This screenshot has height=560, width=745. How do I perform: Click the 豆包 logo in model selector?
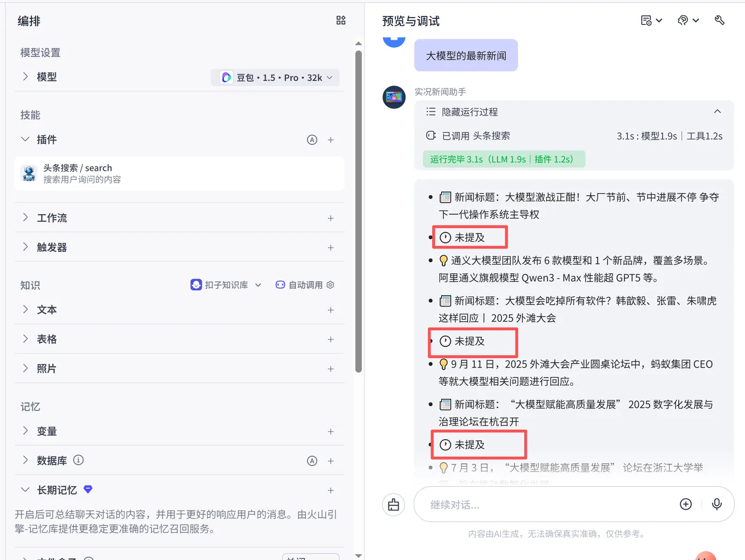click(x=226, y=77)
